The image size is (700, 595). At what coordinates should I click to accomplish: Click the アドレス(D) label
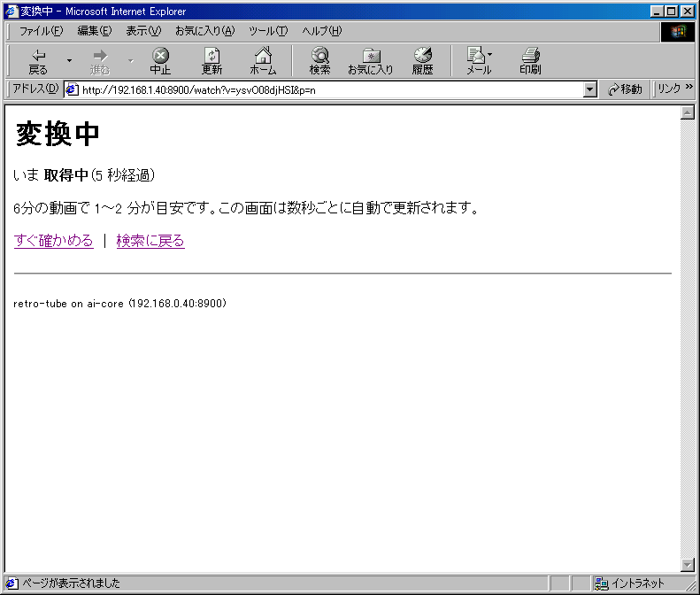(35, 89)
